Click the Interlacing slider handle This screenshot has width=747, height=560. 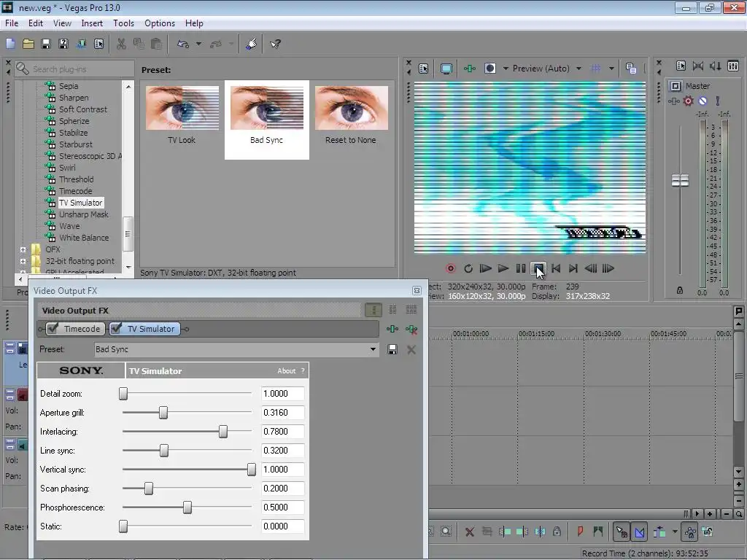click(x=223, y=432)
